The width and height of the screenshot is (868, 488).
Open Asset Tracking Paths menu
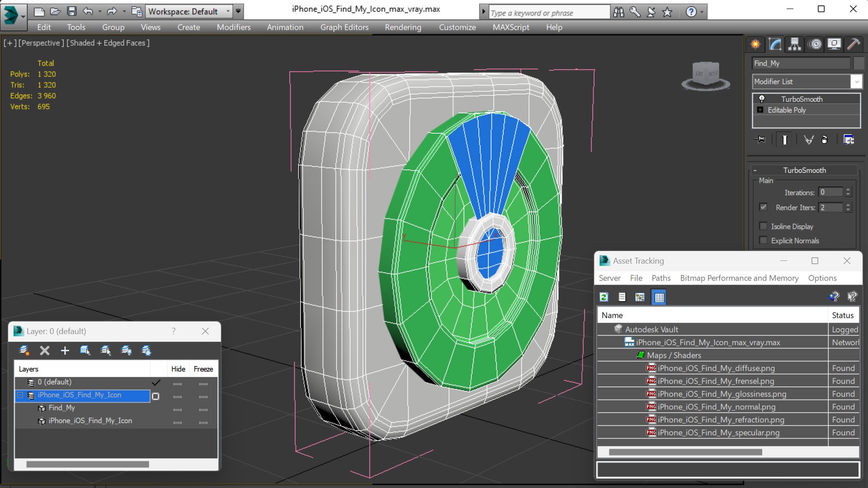[x=661, y=278]
